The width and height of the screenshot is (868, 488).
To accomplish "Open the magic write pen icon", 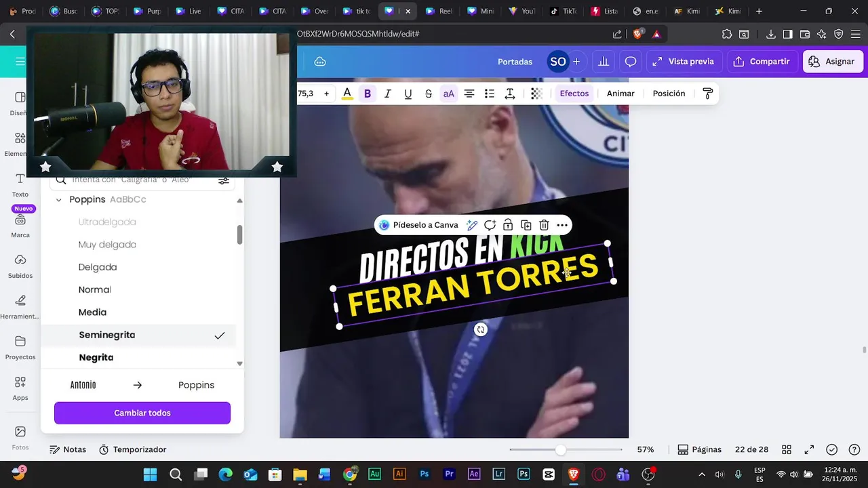I will pos(472,225).
